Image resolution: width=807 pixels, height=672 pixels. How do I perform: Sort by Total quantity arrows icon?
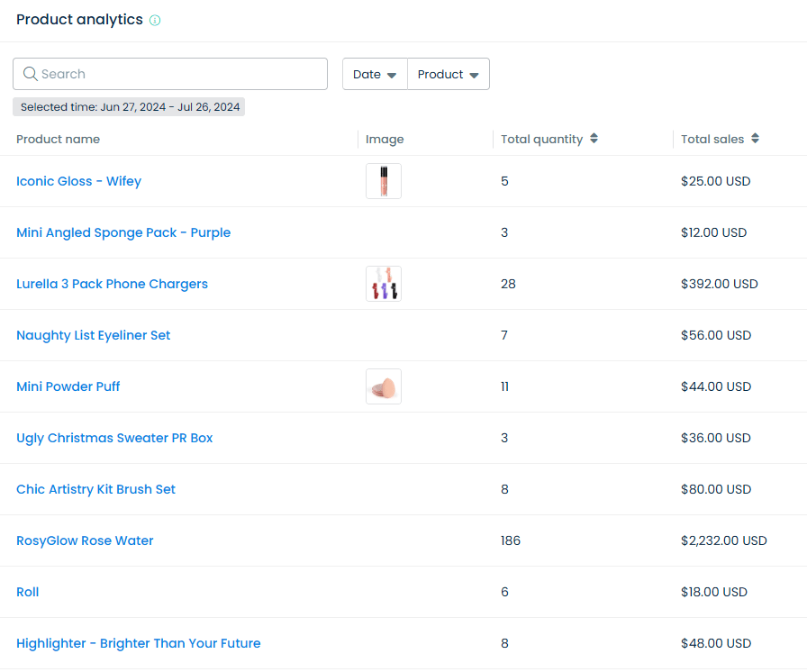(x=594, y=139)
